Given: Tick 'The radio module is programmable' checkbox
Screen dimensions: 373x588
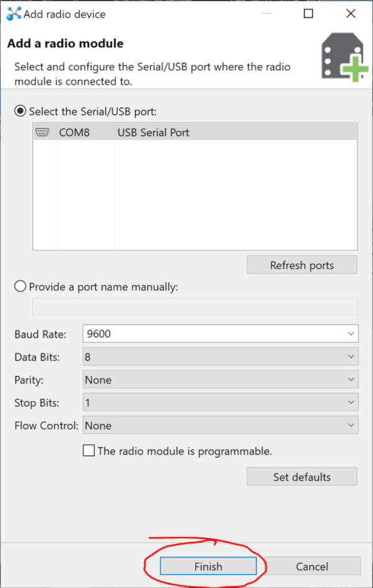Looking at the screenshot, I should [x=89, y=451].
